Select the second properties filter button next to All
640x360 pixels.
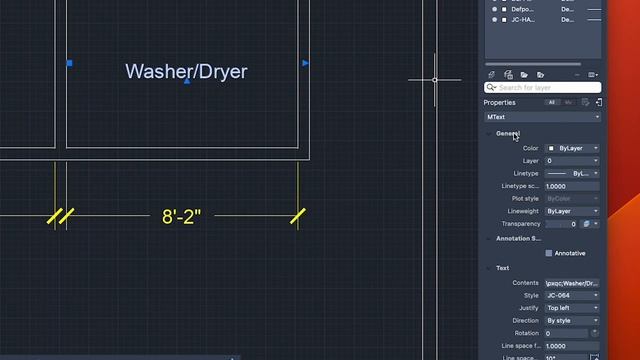pyautogui.click(x=568, y=102)
